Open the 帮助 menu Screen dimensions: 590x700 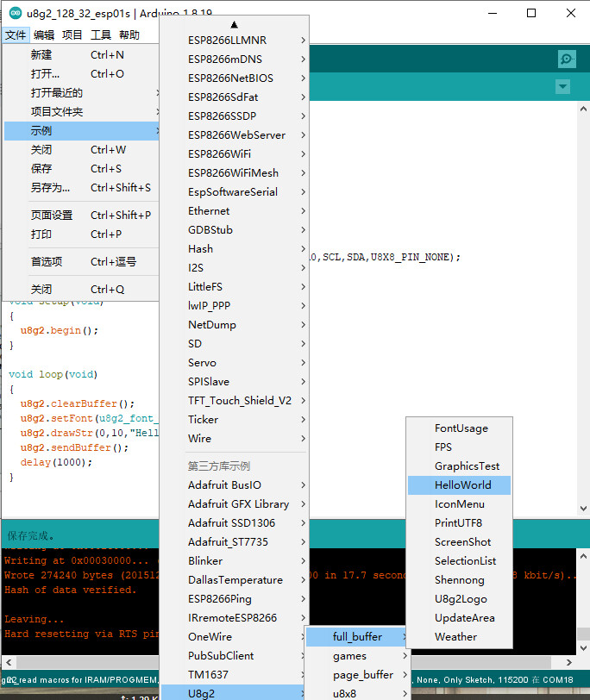point(129,34)
